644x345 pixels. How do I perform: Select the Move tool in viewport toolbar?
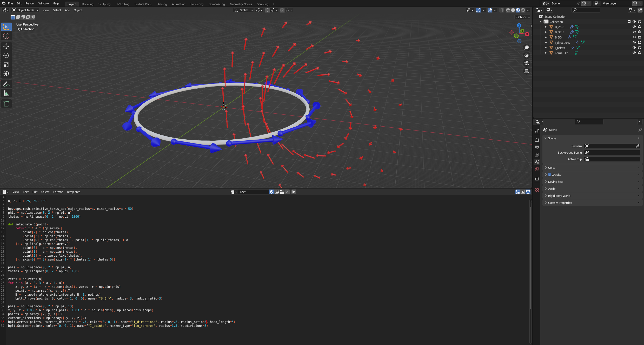pyautogui.click(x=6, y=46)
